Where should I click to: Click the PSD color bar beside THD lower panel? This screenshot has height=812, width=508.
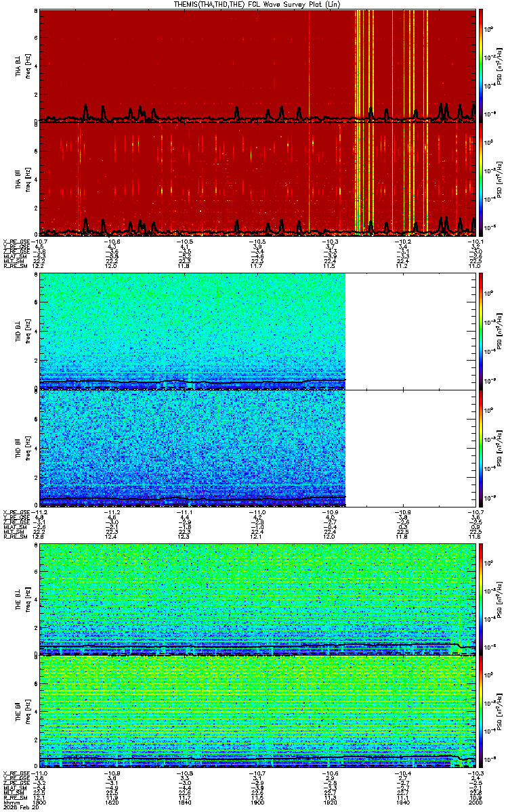click(x=482, y=447)
